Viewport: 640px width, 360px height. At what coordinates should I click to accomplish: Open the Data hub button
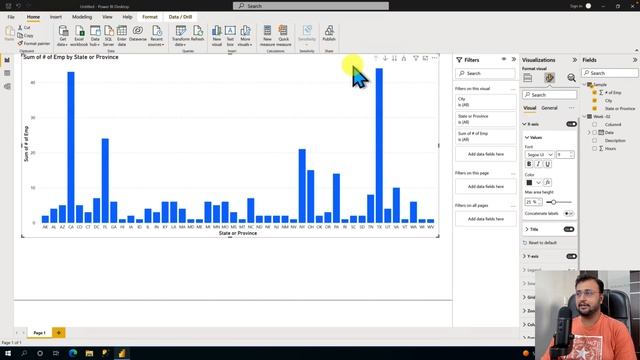(95, 36)
